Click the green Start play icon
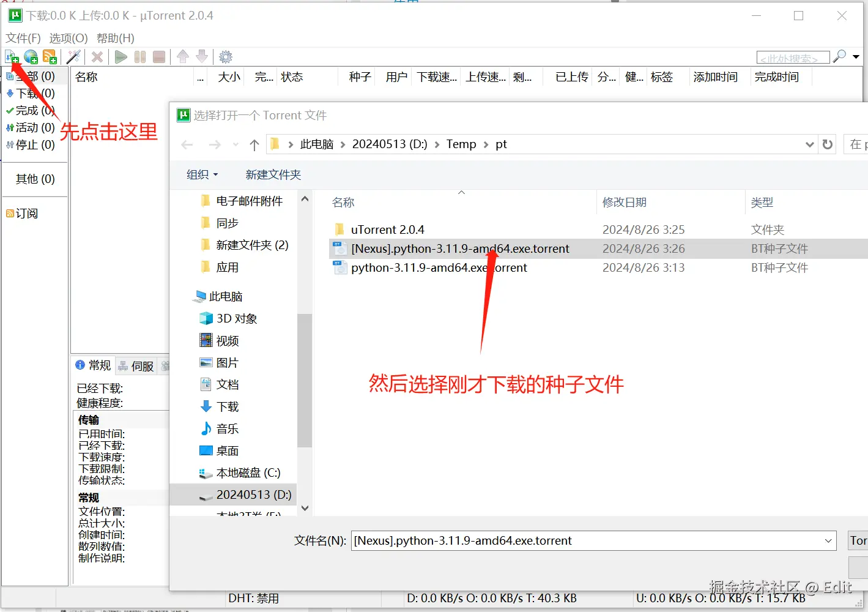Image resolution: width=868 pixels, height=612 pixels. [121, 57]
